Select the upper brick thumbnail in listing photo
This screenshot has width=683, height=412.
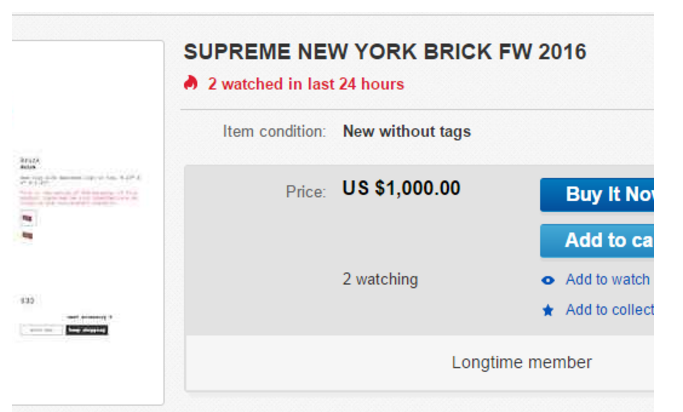tap(28, 218)
